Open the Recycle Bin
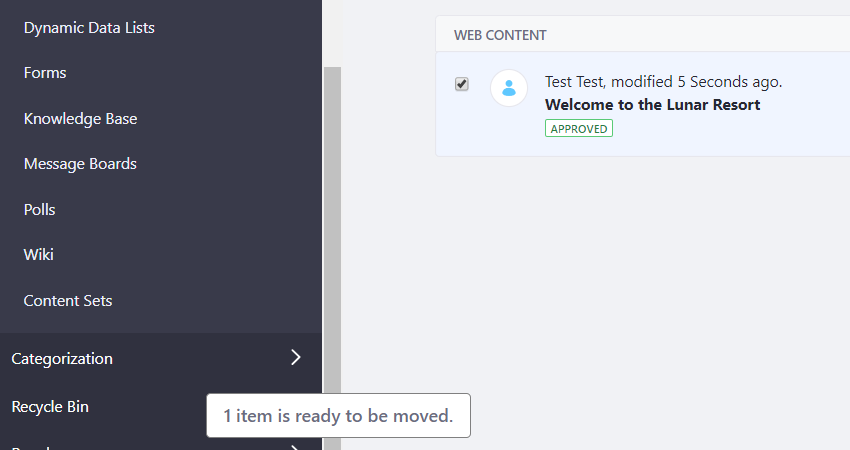Viewport: 850px width, 450px height. pyautogui.click(x=50, y=407)
